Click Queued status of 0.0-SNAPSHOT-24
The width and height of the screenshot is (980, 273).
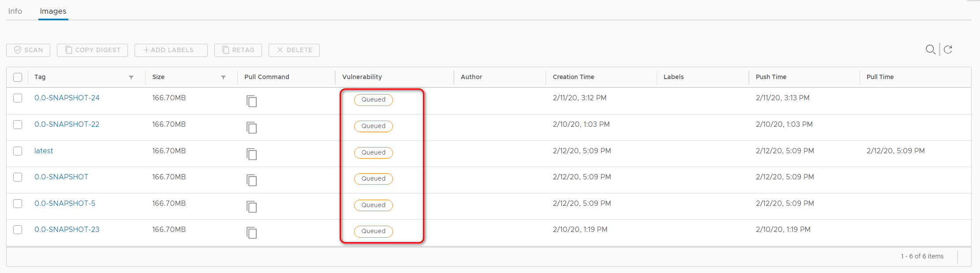point(374,100)
